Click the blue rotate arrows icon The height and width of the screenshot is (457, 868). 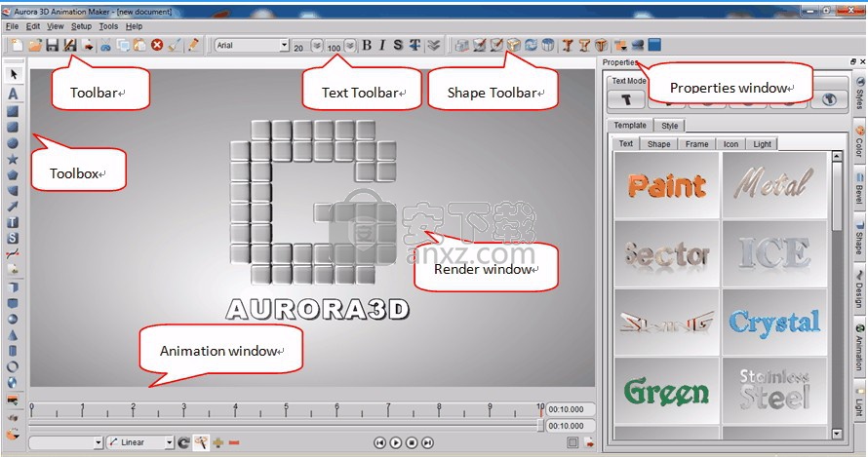point(531,46)
